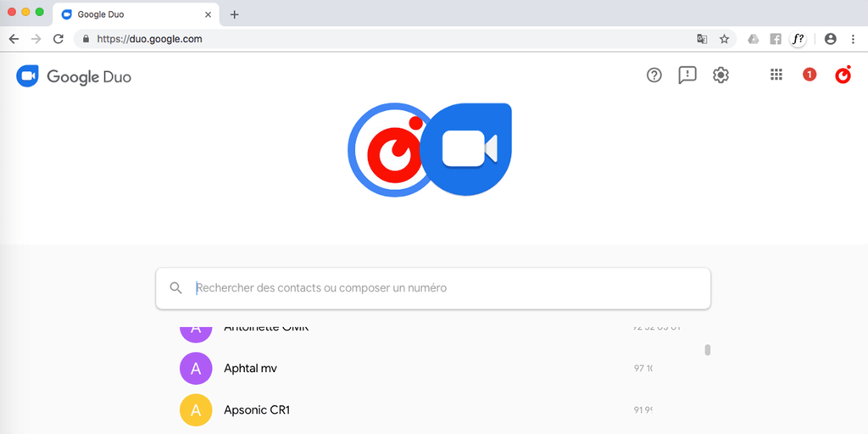
Task: Click the Facebook extension icon
Action: [x=776, y=39]
